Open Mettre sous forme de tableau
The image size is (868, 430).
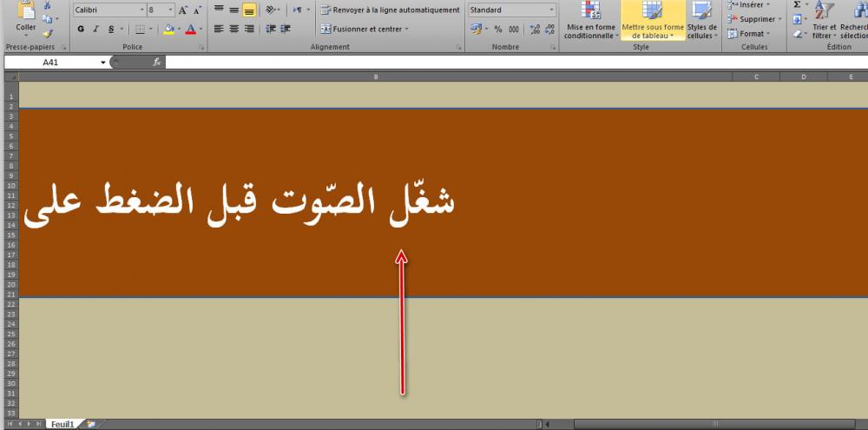click(653, 20)
